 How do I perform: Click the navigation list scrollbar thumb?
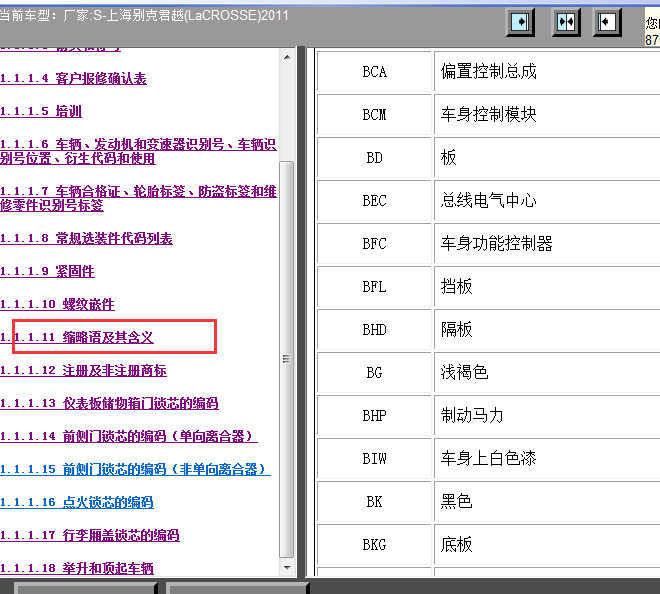click(287, 359)
